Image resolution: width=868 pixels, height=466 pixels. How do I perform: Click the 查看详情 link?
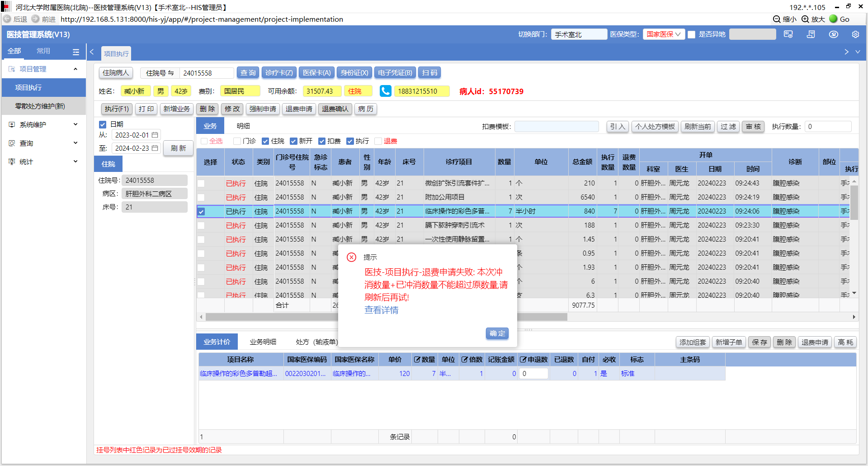coord(381,310)
